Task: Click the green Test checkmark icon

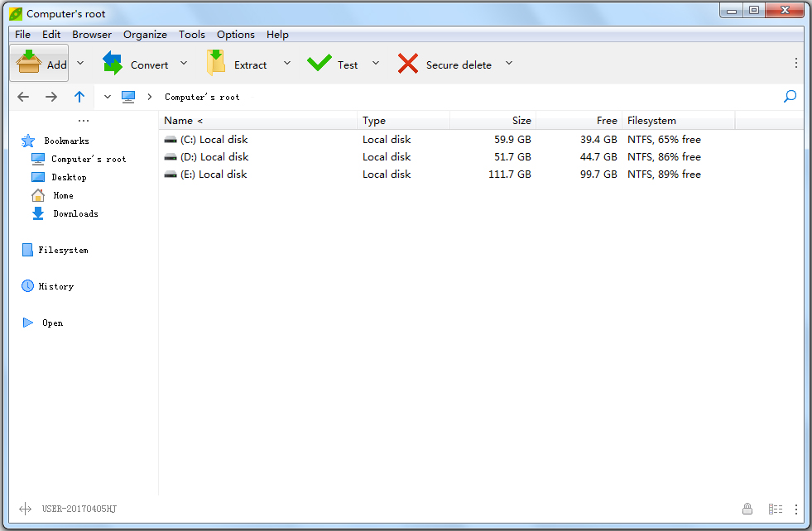Action: tap(319, 64)
